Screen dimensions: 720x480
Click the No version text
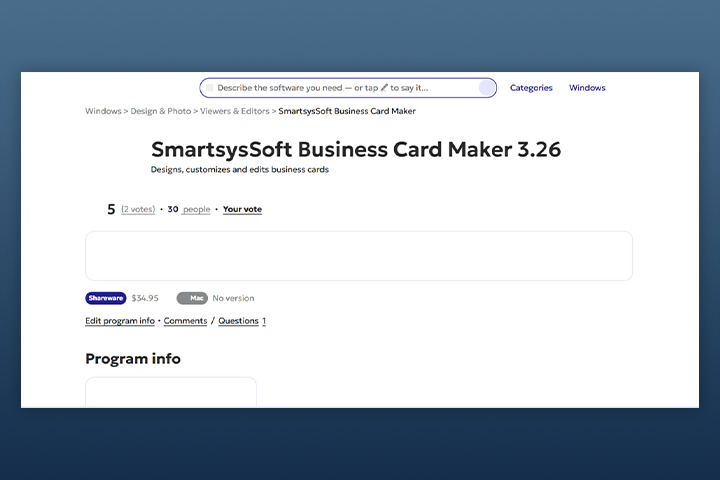tap(233, 298)
